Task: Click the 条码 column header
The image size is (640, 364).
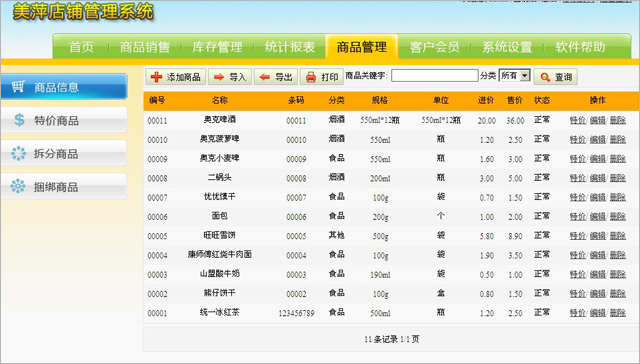Action: (x=296, y=100)
